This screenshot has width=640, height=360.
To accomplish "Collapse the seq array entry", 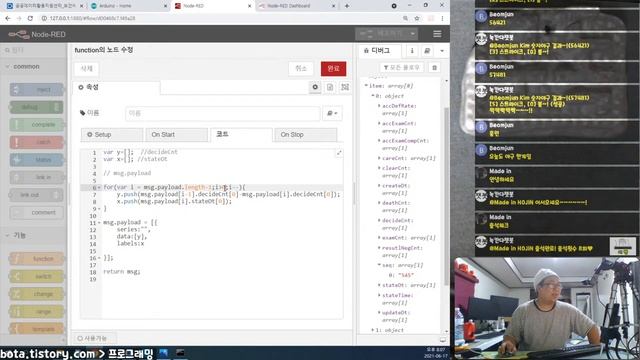I will 379,265.
